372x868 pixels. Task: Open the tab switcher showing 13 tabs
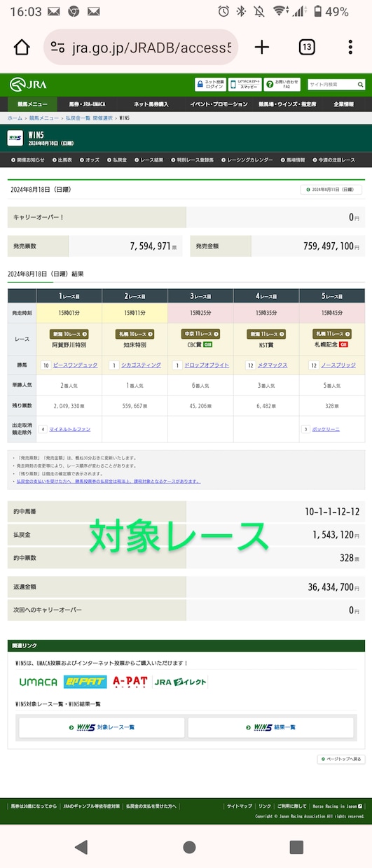point(306,48)
